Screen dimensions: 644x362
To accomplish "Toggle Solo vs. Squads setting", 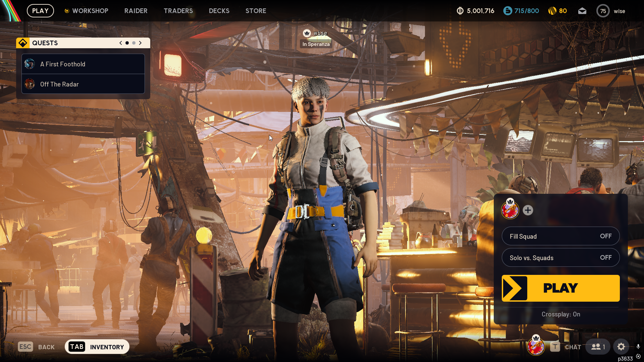I will pyautogui.click(x=560, y=258).
